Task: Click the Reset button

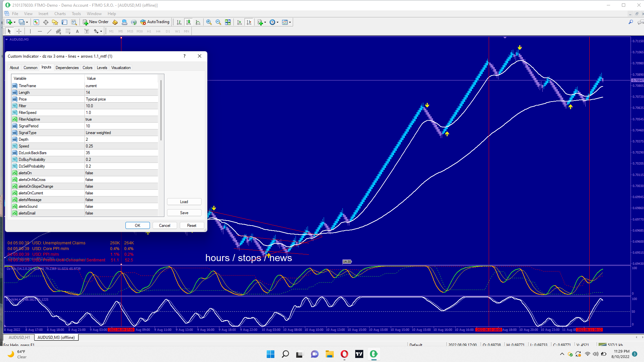Action: click(192, 226)
